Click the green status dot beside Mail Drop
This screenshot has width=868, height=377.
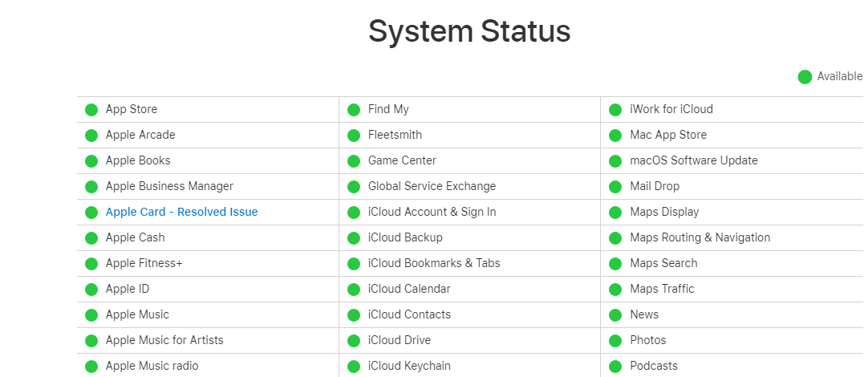tap(615, 187)
